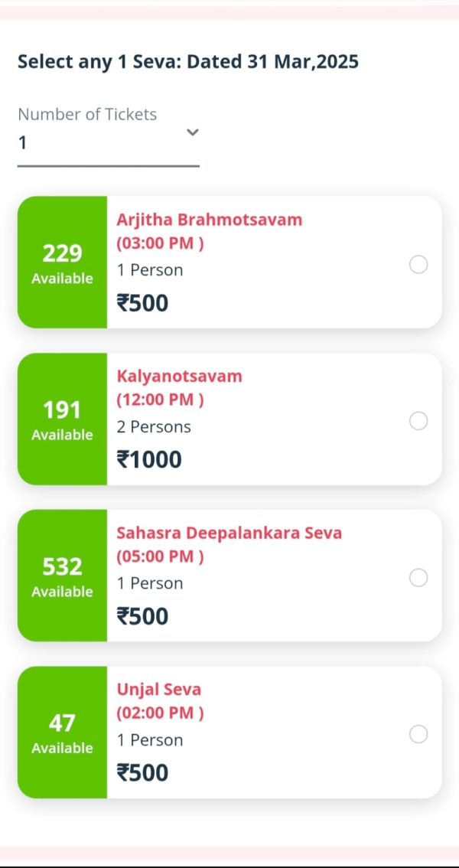This screenshot has height=868, width=459.
Task: Select the Arjitha Brahmotsavam radio button
Action: tap(418, 265)
